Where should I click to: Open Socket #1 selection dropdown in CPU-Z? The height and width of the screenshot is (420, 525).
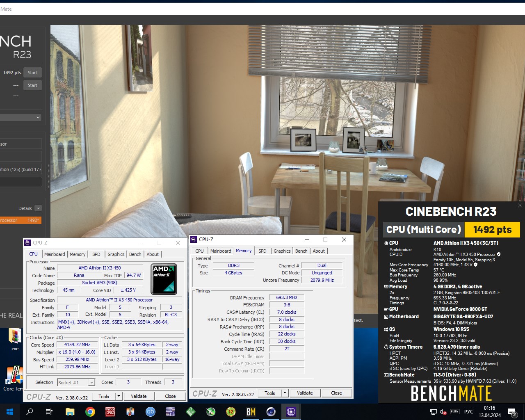click(x=76, y=382)
